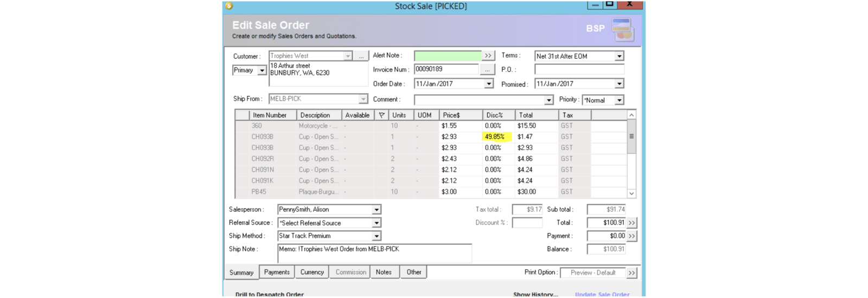Click the Available column header
The image size is (868, 298).
point(358,115)
